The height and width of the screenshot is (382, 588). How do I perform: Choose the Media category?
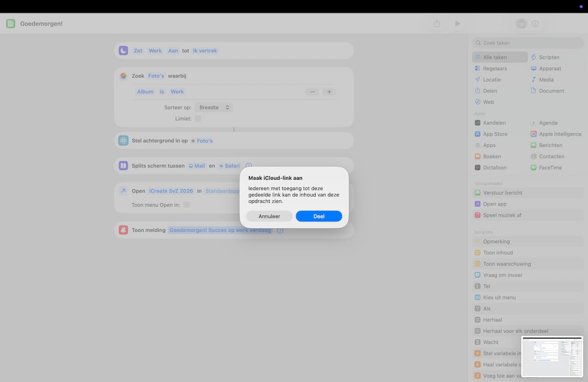pos(542,79)
